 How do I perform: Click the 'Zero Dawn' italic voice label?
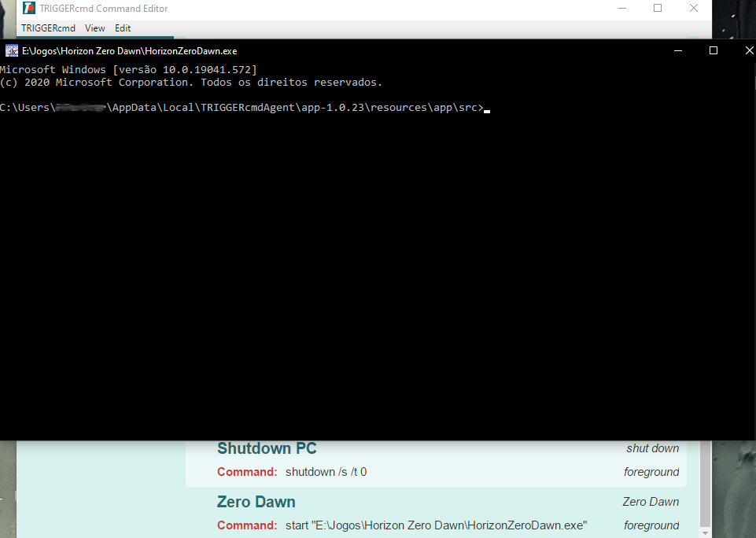(651, 502)
